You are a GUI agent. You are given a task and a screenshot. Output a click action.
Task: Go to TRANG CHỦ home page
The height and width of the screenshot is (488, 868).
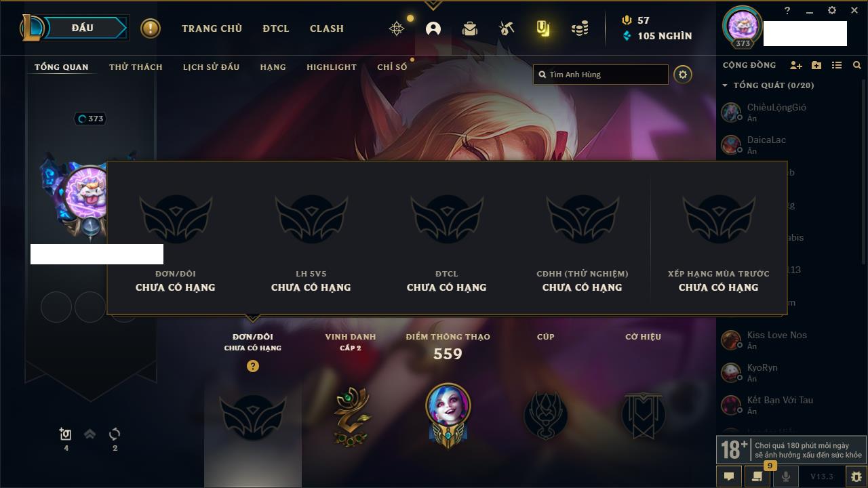[x=212, y=28]
